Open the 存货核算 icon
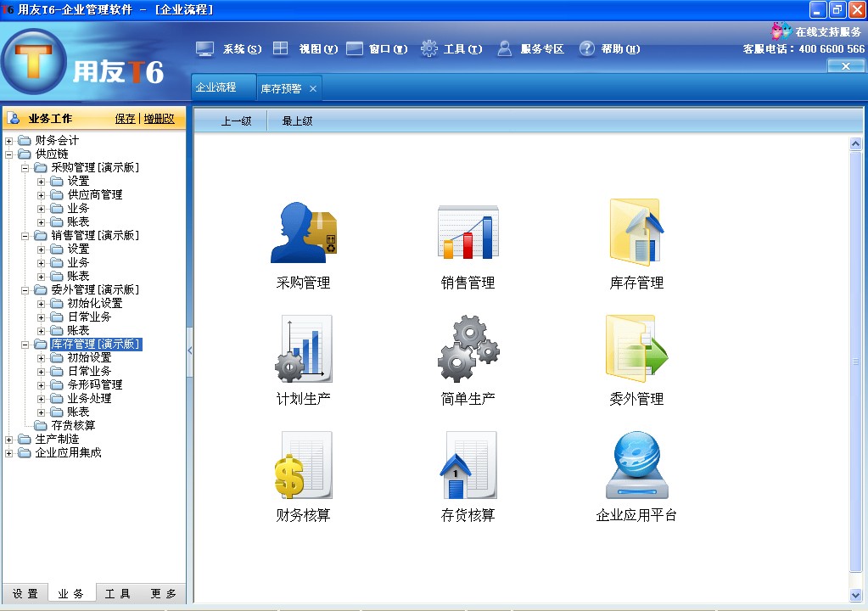This screenshot has height=611, width=868. point(468,465)
